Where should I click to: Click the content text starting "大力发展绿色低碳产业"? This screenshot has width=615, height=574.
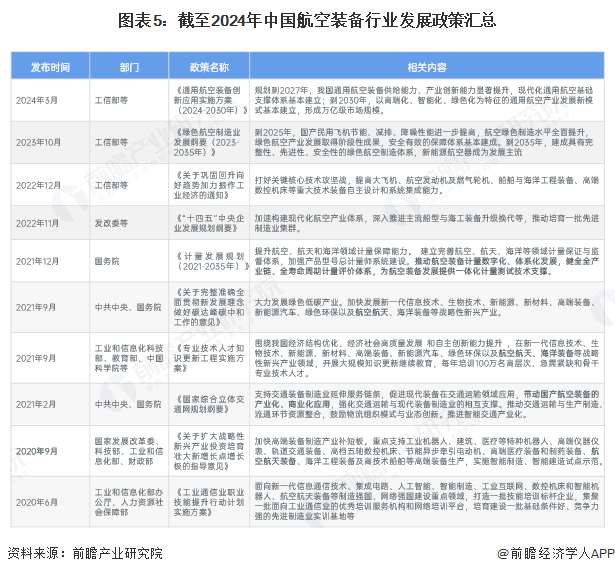pos(425,308)
